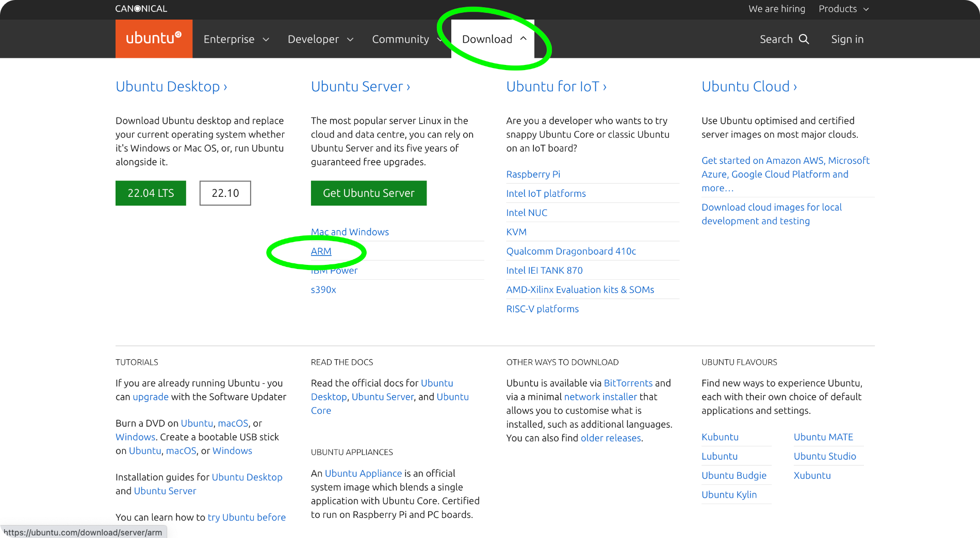Open the Community dropdown menu
This screenshot has width=980, height=538.
(x=407, y=39)
